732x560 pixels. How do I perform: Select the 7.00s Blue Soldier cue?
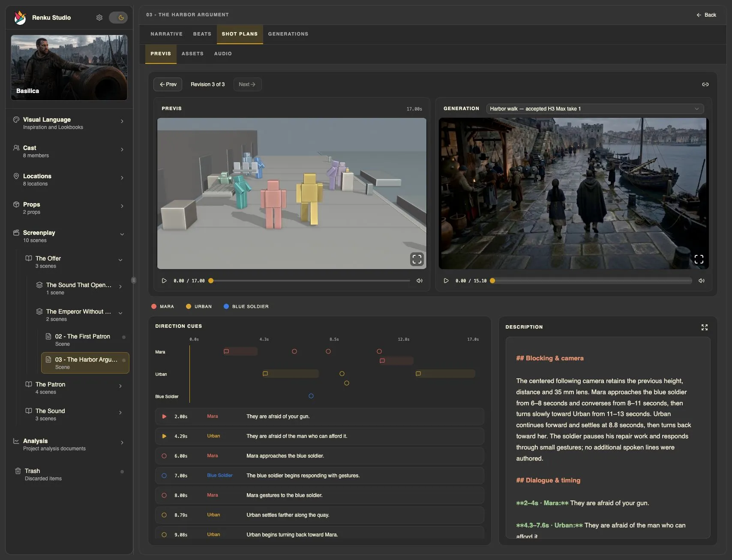coord(320,476)
